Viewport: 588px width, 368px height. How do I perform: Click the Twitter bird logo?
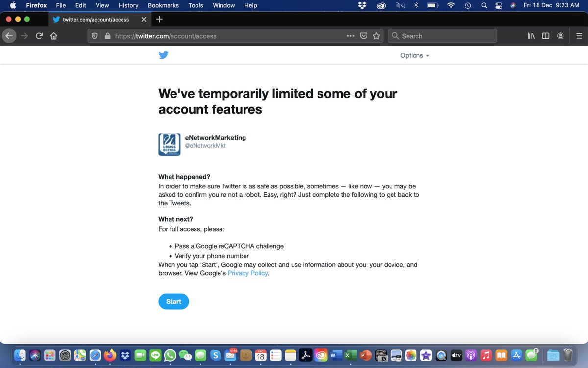pyautogui.click(x=164, y=55)
